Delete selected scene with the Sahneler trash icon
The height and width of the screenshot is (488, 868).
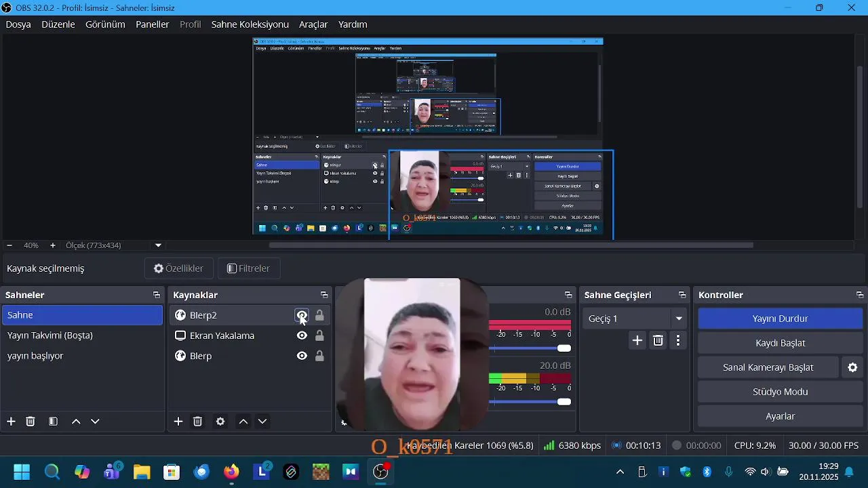[31, 422]
